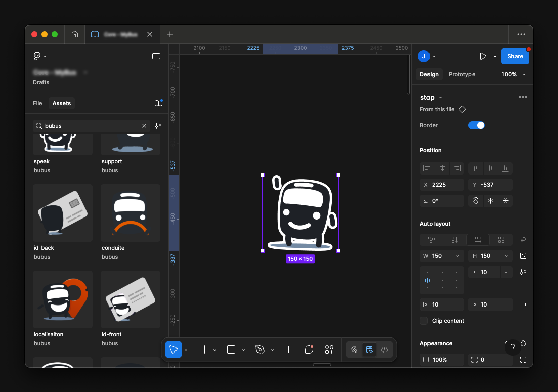Click the Share button

pyautogui.click(x=515, y=56)
